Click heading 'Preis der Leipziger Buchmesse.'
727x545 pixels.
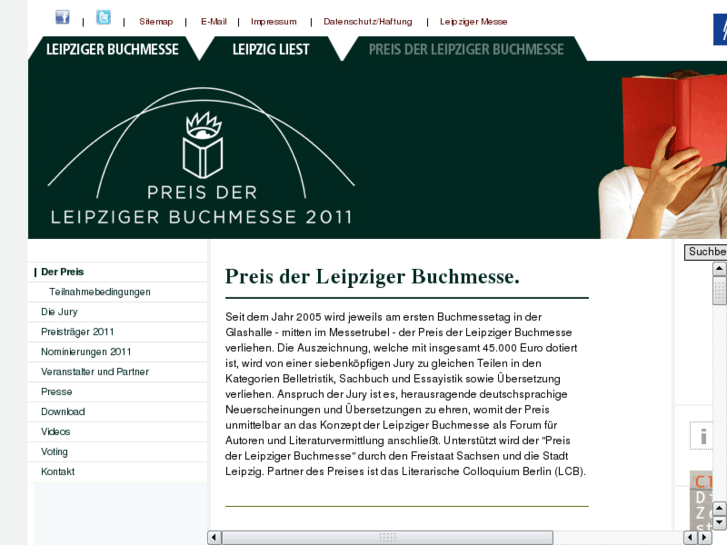pyautogui.click(x=372, y=276)
